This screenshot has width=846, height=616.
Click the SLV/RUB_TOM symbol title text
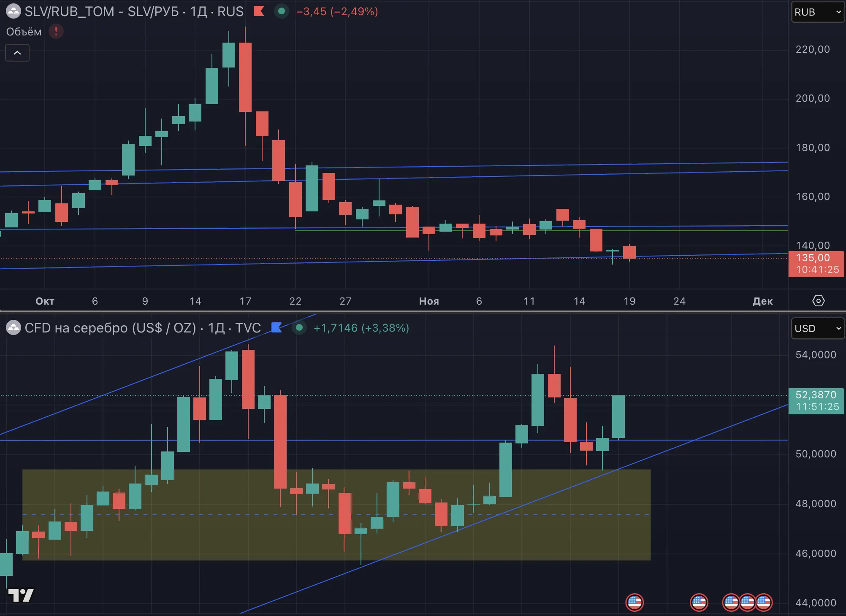[x=134, y=11]
